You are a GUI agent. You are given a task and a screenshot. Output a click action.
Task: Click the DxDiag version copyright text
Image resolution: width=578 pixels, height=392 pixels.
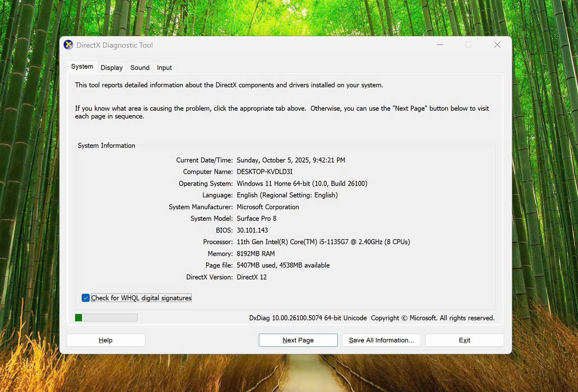click(372, 318)
